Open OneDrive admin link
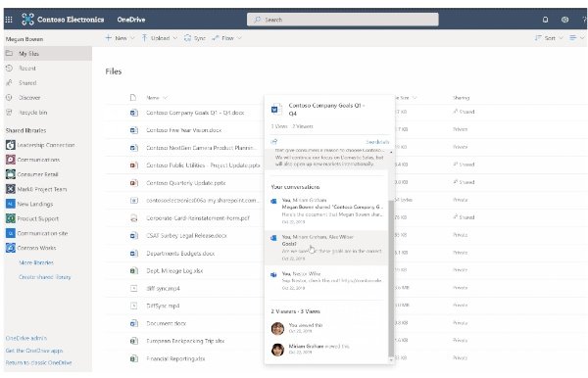The height and width of the screenshot is (378, 588). tap(26, 338)
